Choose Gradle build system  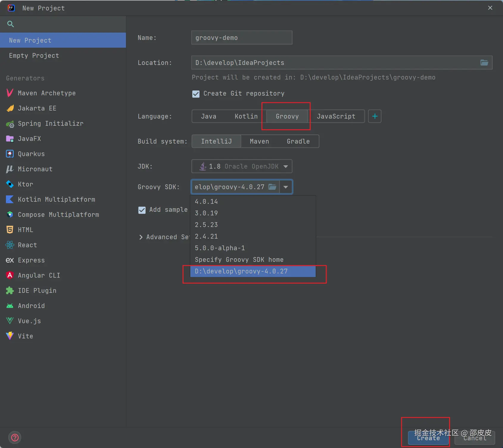click(x=298, y=141)
